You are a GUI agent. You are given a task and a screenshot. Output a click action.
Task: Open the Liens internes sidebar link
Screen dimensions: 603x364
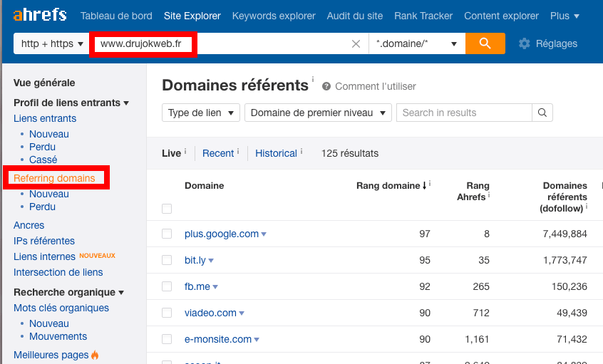pyautogui.click(x=44, y=256)
